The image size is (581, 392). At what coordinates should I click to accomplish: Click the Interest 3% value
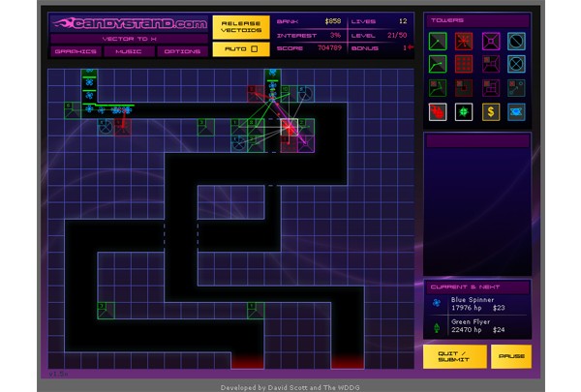(335, 35)
